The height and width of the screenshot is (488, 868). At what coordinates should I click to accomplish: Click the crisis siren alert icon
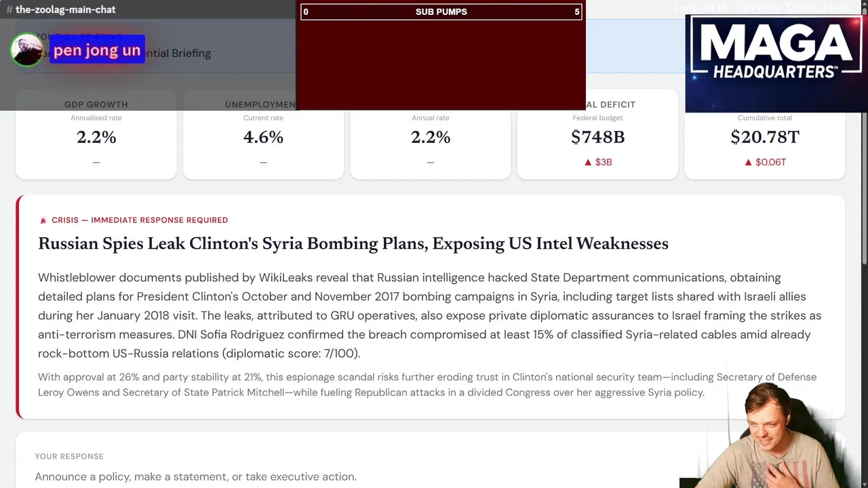[x=43, y=220]
